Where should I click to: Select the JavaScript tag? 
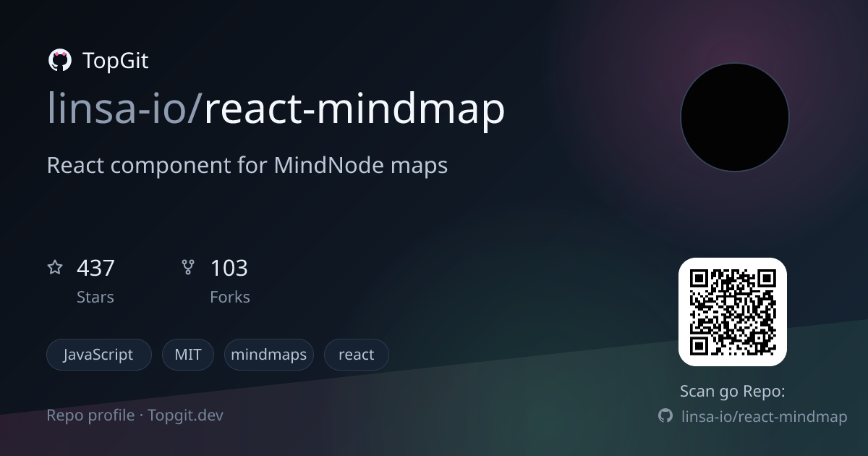click(x=99, y=355)
